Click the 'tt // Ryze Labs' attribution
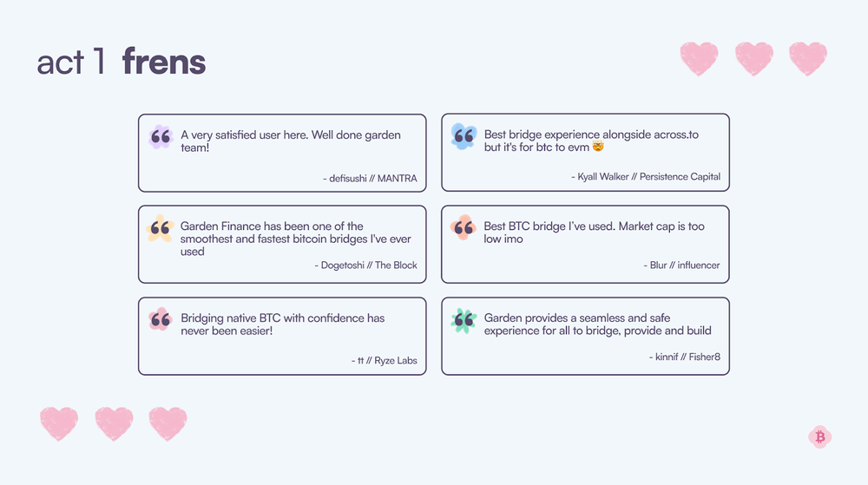 click(x=385, y=360)
